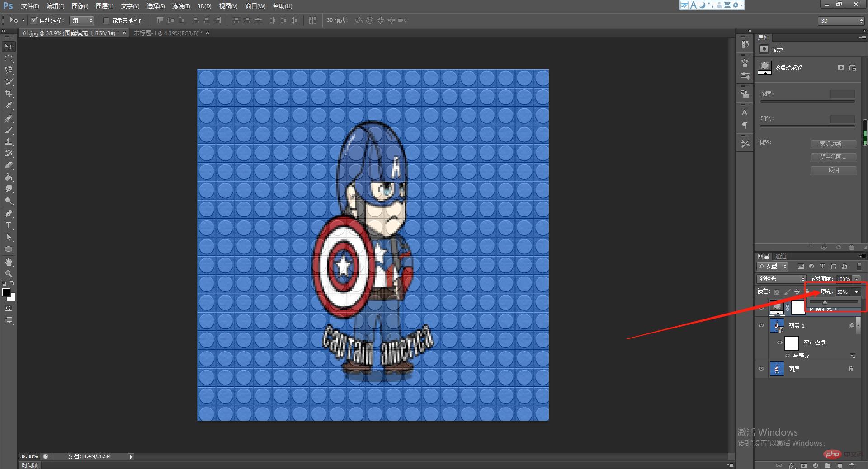Viewport: 868px width, 469px height.
Task: Hide 图层 1 layer visibility eye
Action: click(761, 325)
